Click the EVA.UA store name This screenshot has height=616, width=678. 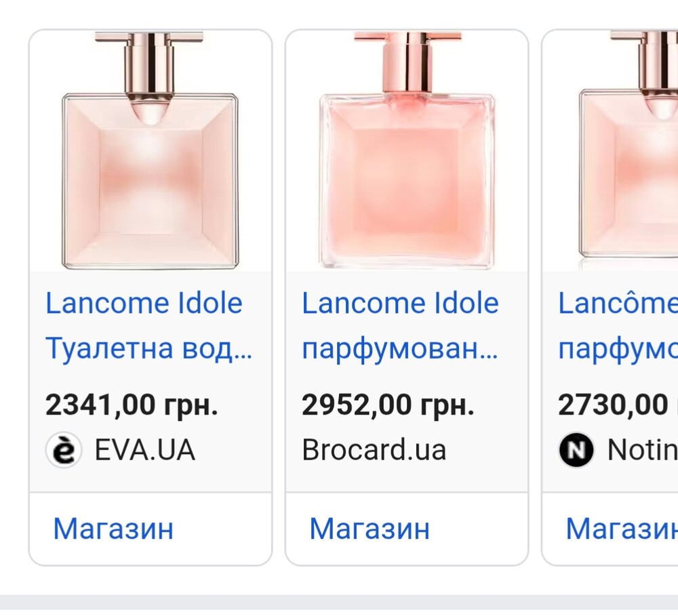point(145,451)
